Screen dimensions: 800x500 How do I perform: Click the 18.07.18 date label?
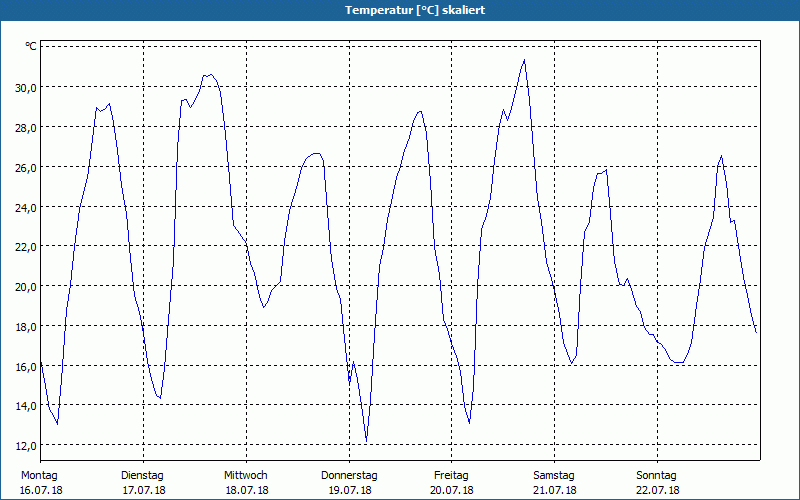tap(247, 490)
